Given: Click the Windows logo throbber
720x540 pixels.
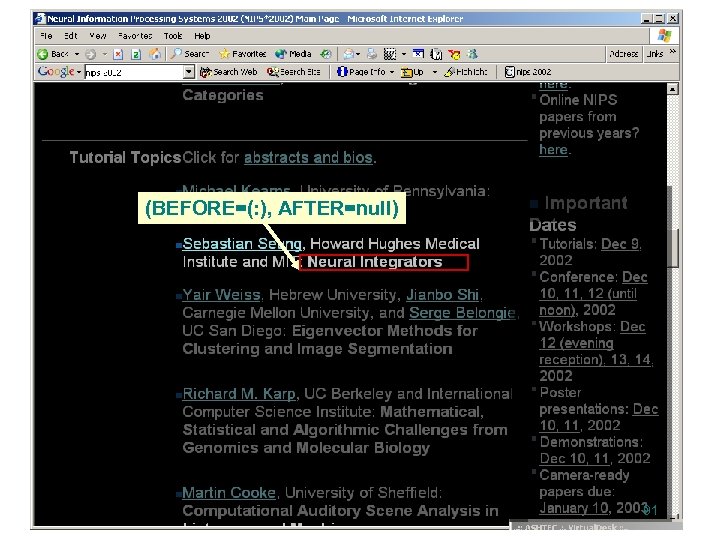Looking at the screenshot, I should (x=664, y=36).
